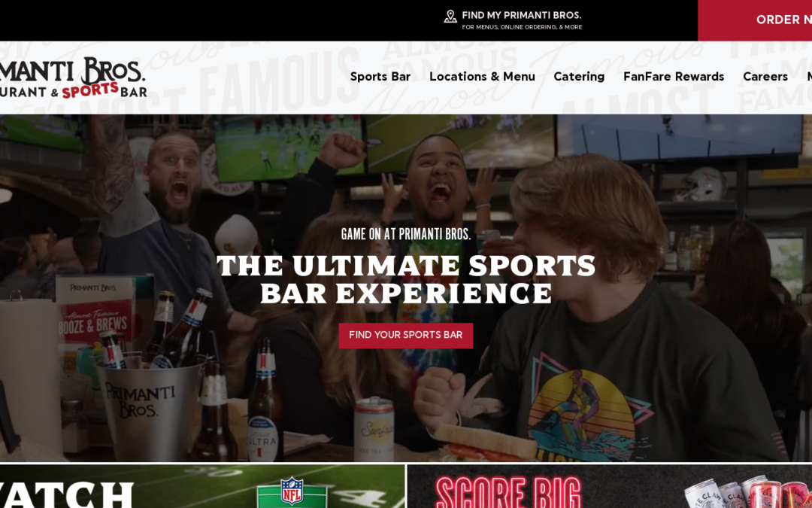Screen dimensions: 812x508
Task: Open Locations & Menu navigation item
Action: pyautogui.click(x=482, y=77)
